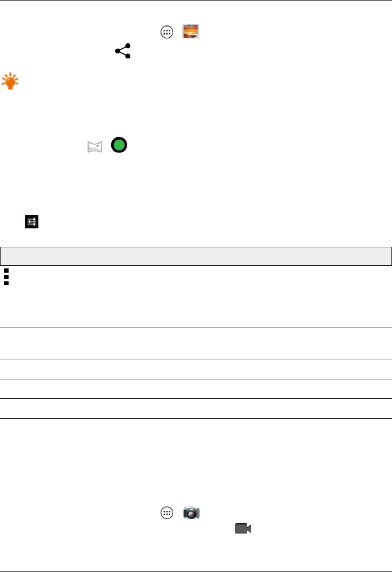392x572 pixels.
Task: Tap the apps grid icon beside Gallery
Action: click(167, 32)
